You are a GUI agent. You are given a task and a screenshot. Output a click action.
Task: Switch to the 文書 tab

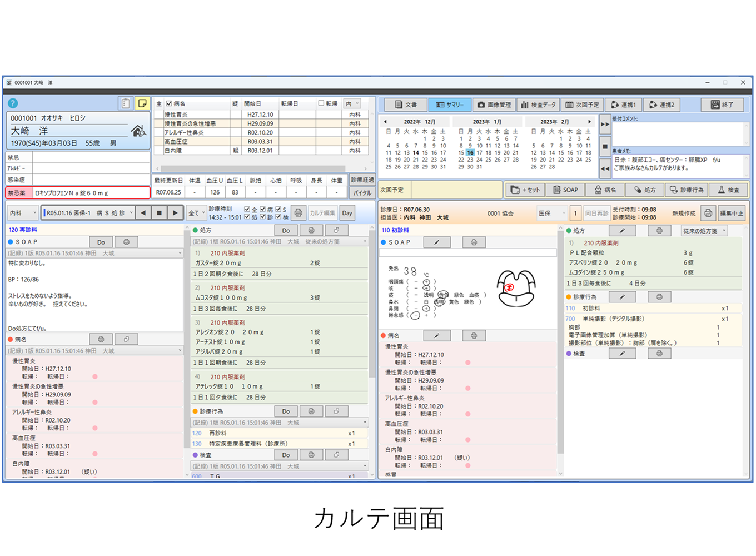pyautogui.click(x=404, y=104)
